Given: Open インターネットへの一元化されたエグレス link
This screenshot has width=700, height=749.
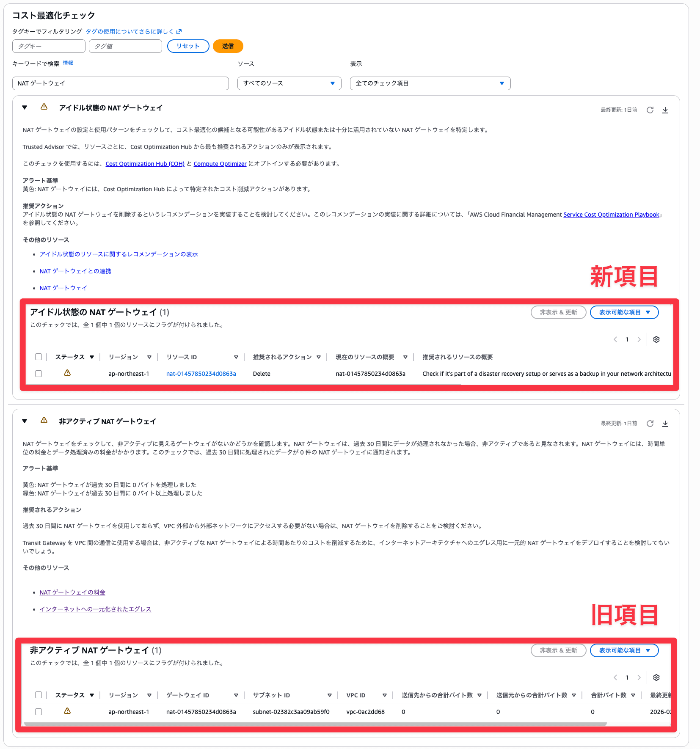Looking at the screenshot, I should click(95, 609).
